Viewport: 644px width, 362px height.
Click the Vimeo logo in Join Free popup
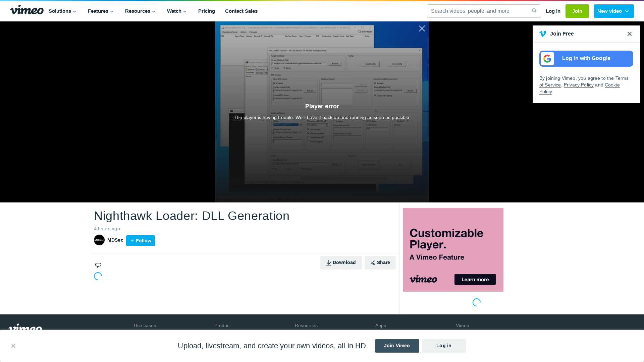pyautogui.click(x=543, y=34)
